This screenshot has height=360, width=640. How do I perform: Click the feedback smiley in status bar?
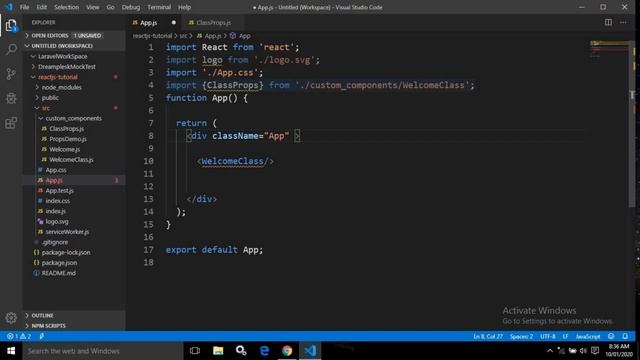click(611, 336)
